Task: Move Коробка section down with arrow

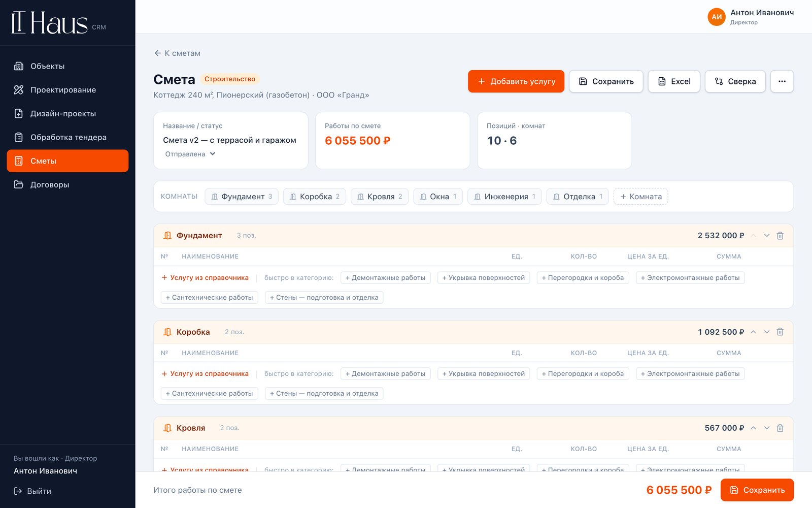Action: (767, 332)
